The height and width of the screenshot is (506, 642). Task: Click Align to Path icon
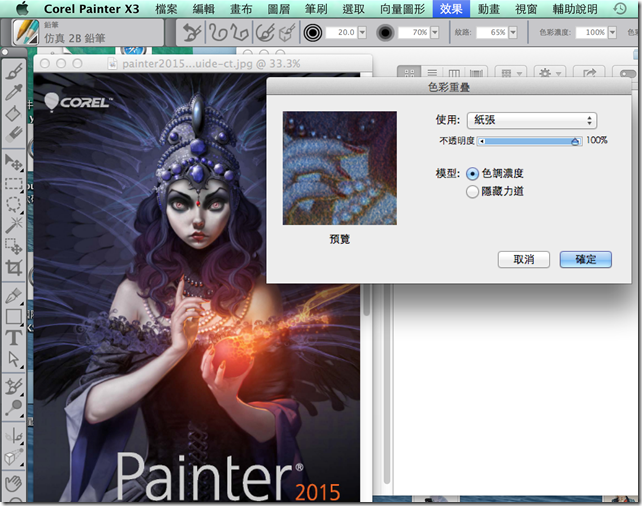pyautogui.click(x=265, y=32)
